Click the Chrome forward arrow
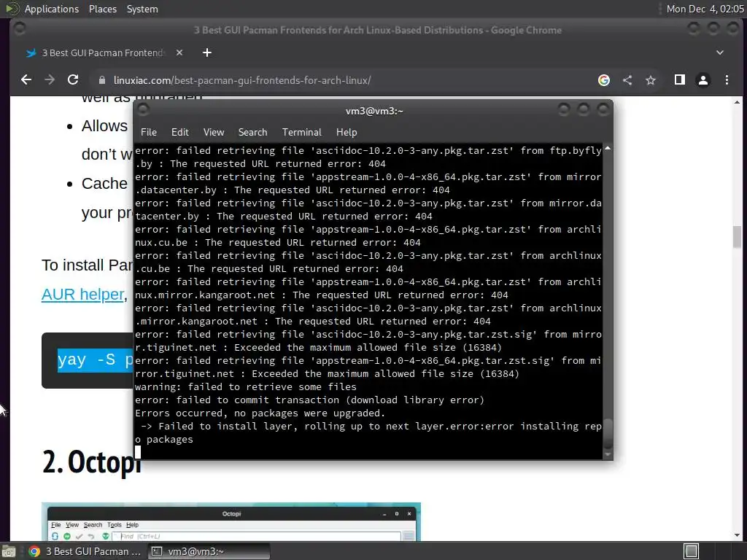The width and height of the screenshot is (747, 560). click(50, 80)
